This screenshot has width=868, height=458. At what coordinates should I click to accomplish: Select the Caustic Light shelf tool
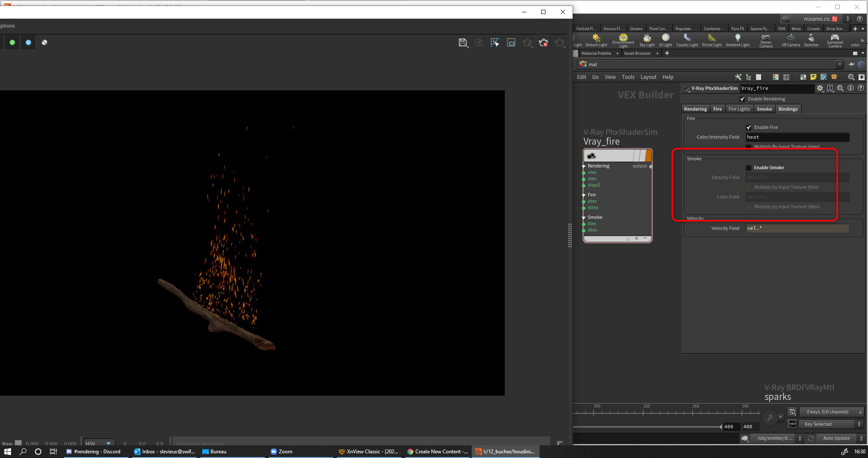click(687, 40)
